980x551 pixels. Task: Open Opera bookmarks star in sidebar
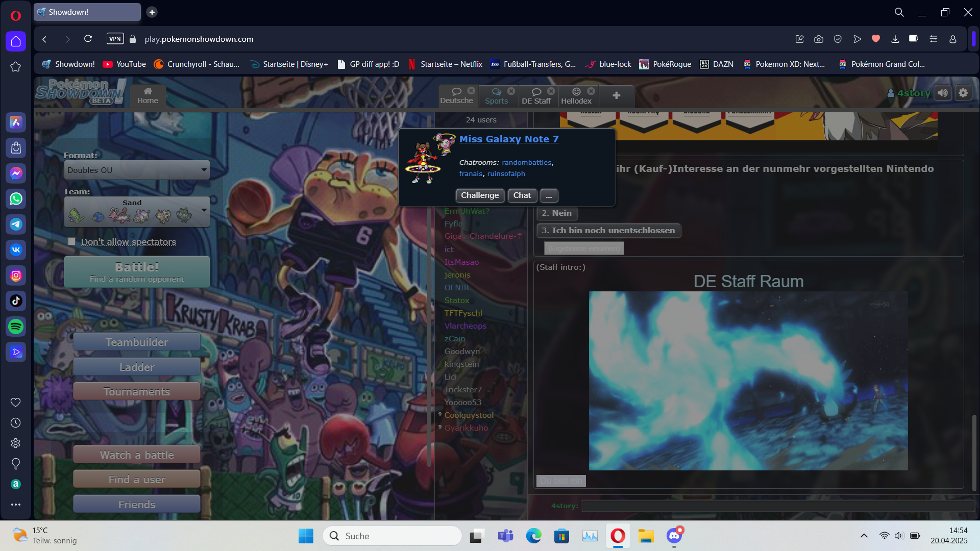point(16,67)
